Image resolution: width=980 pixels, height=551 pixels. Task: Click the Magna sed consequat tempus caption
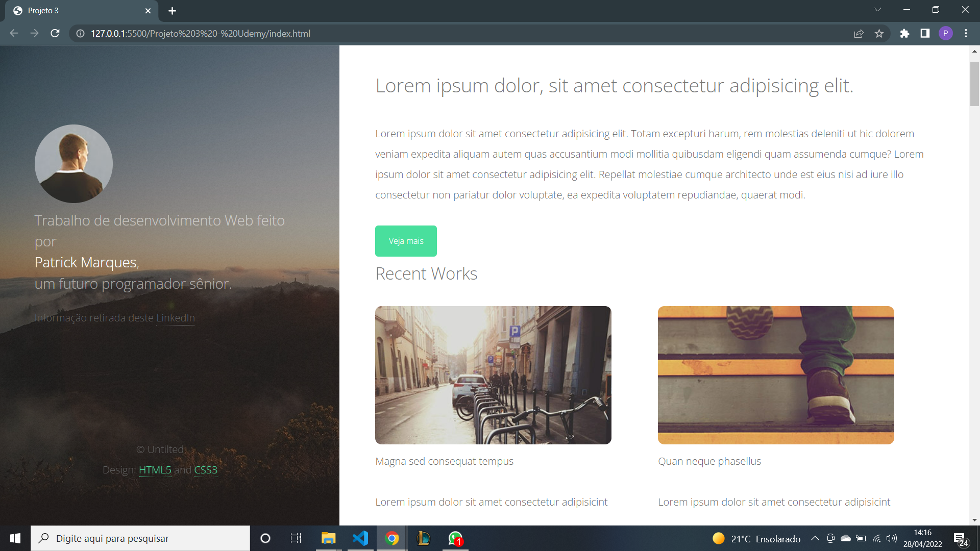(x=444, y=461)
